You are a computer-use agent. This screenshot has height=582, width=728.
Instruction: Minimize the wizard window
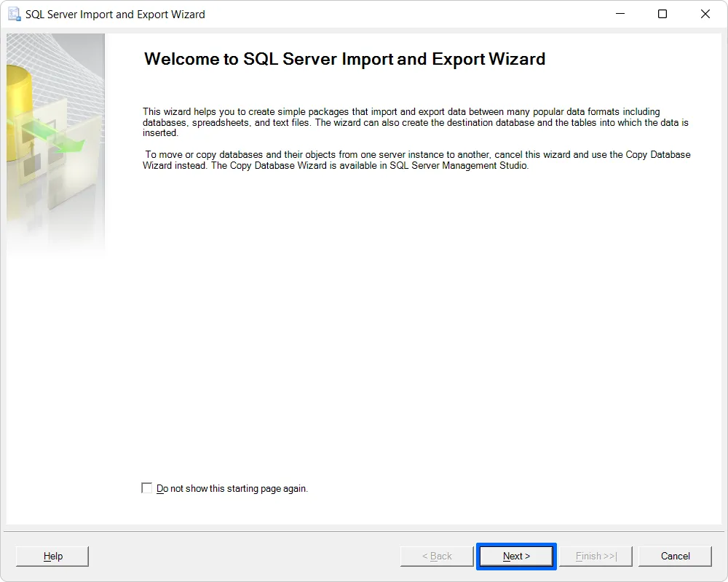620,14
